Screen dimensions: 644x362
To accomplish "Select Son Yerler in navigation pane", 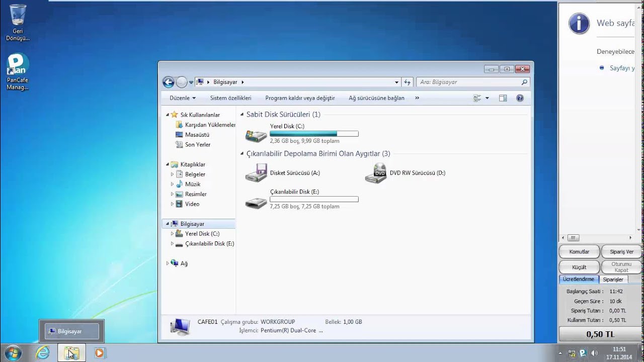I will [x=193, y=144].
